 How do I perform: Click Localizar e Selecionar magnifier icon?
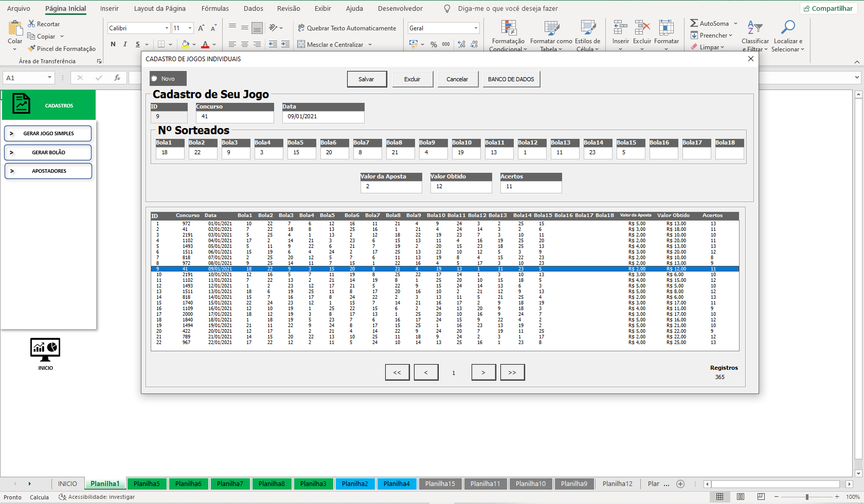coord(788,27)
